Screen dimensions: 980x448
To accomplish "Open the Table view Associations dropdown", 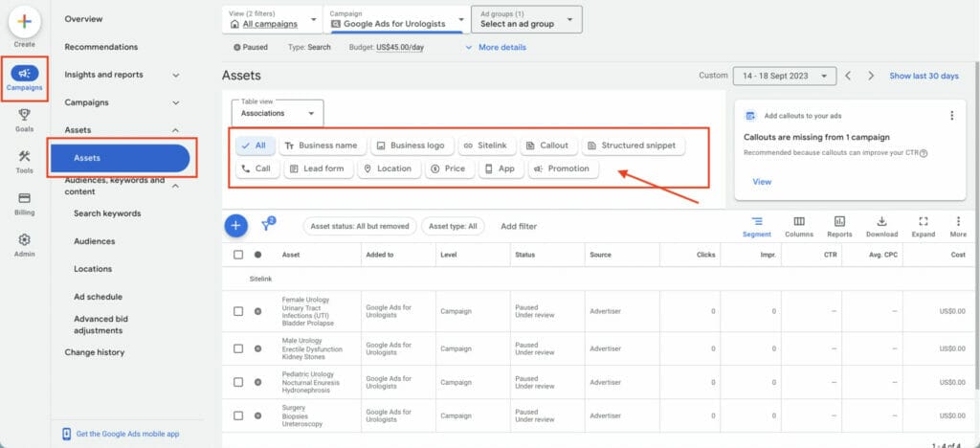I will 278,113.
